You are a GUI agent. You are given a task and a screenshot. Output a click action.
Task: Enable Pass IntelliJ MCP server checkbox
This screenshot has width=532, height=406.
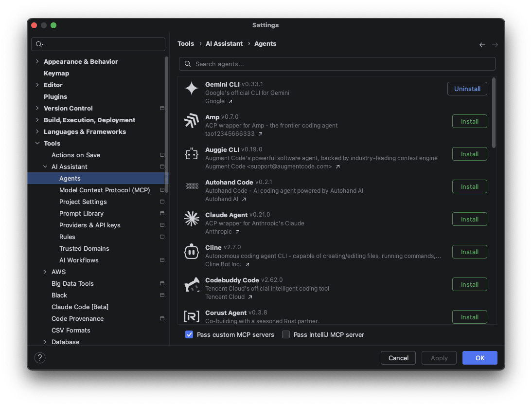pos(286,335)
